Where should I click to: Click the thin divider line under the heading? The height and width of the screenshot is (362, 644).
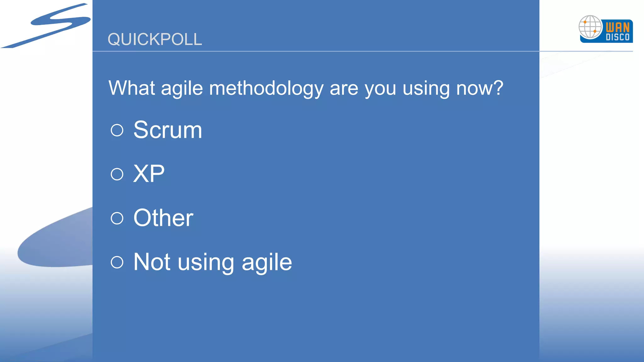pos(363,51)
